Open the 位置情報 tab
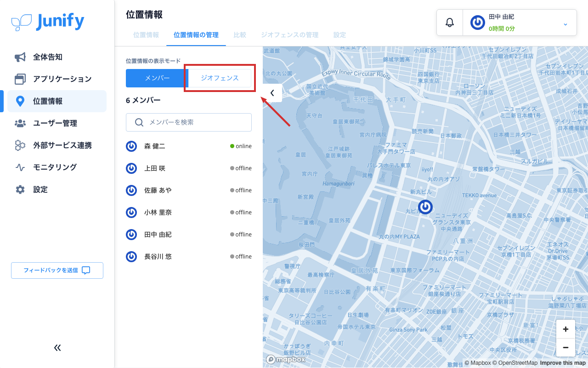The width and height of the screenshot is (588, 368). 146,35
